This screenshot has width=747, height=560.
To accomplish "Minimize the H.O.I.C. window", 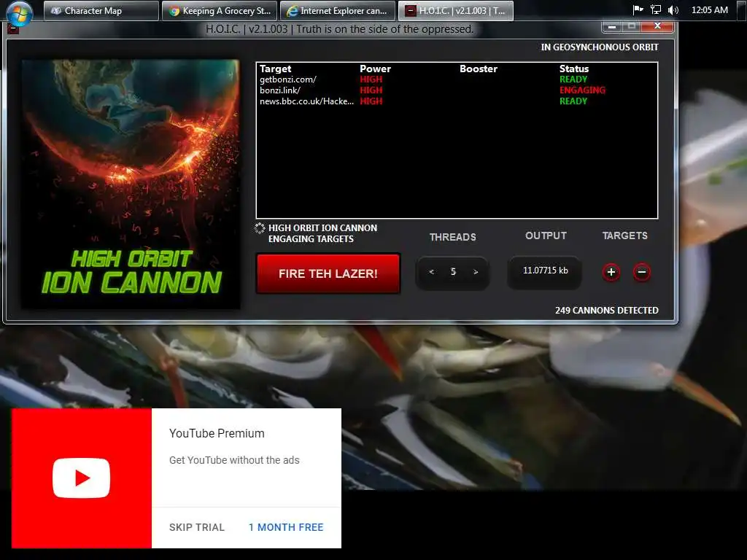I will click(x=612, y=27).
